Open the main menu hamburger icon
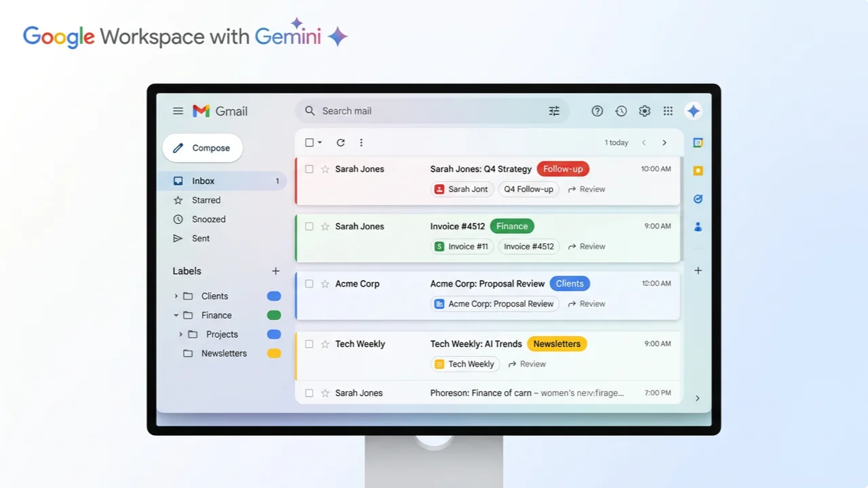 [178, 111]
